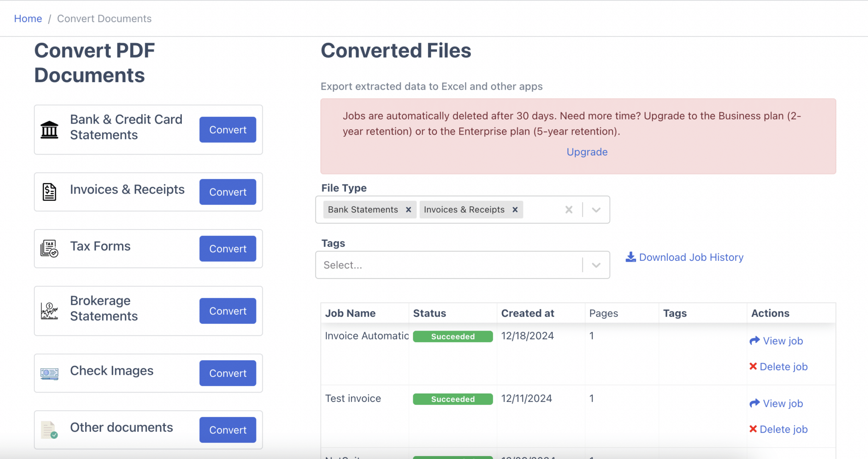Viewport: 868px width, 459px height.
Task: Click the red X delete icon for Test invoice
Action: click(x=753, y=429)
